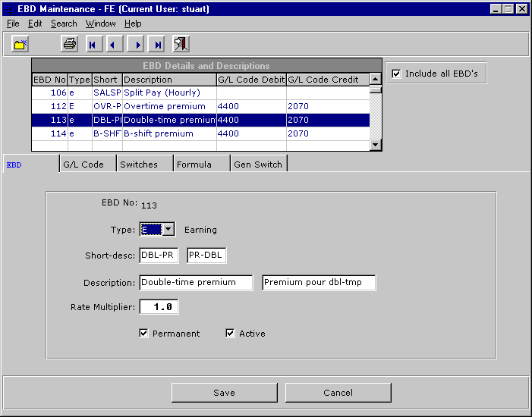The width and height of the screenshot is (532, 417).
Task: Go to the first record
Action: (x=93, y=44)
